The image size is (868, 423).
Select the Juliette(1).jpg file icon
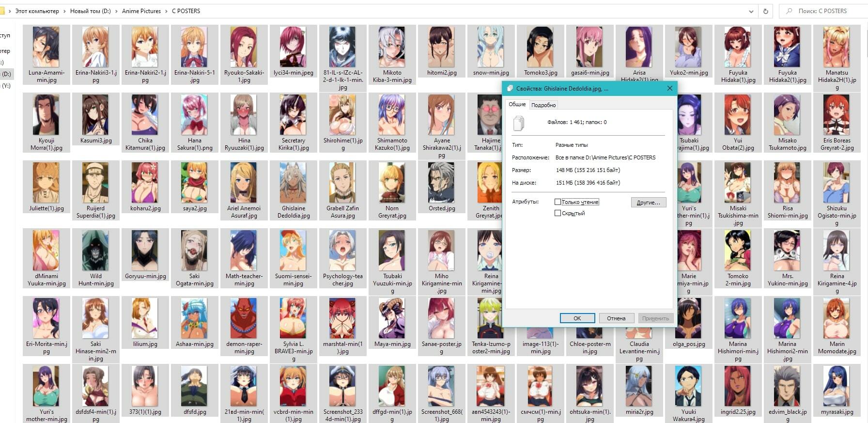click(x=46, y=183)
